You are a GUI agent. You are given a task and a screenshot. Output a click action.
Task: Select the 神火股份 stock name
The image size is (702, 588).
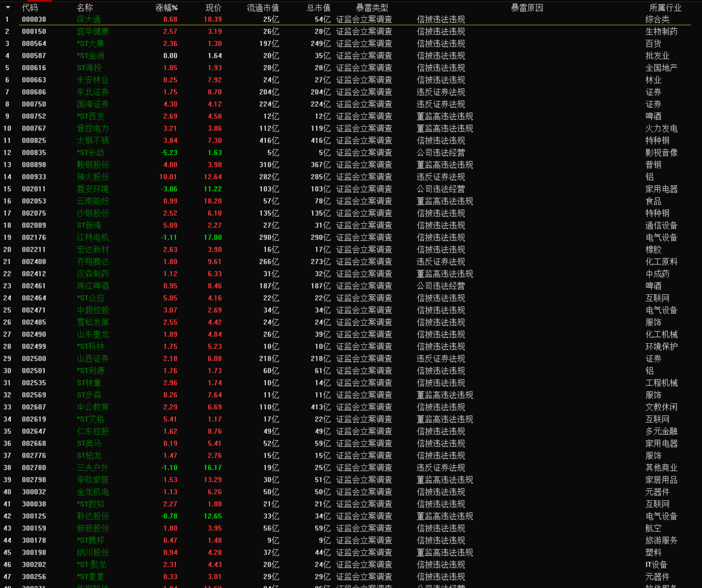click(93, 177)
